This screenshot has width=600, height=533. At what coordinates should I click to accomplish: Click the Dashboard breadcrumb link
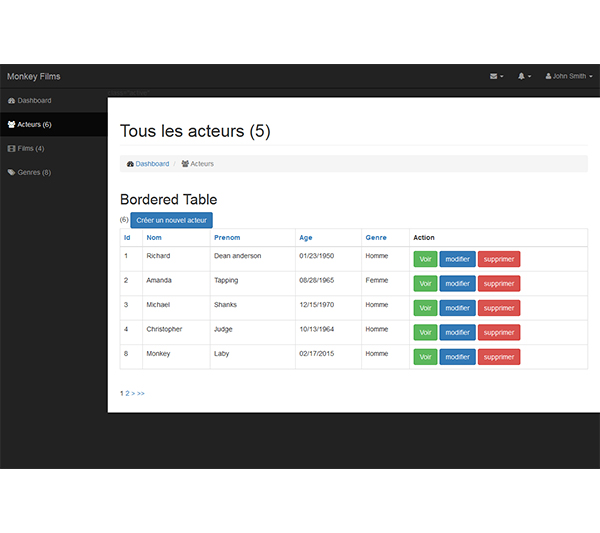click(152, 164)
